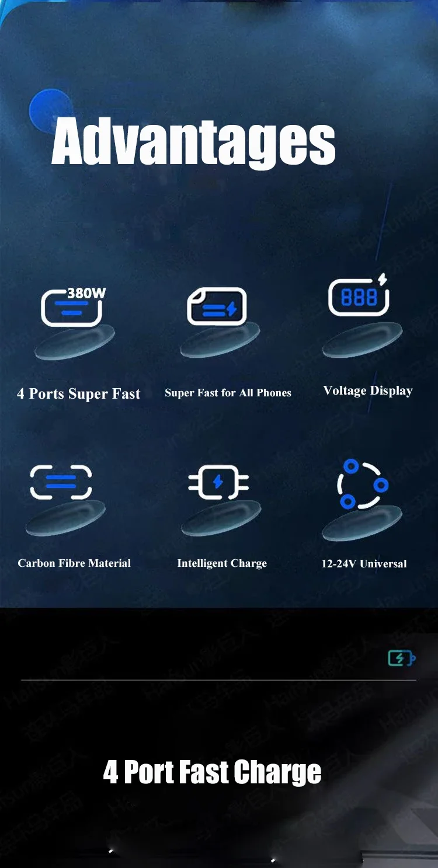Click the "4 Port Fast Charge" heading
The image size is (438, 868).
tap(212, 772)
